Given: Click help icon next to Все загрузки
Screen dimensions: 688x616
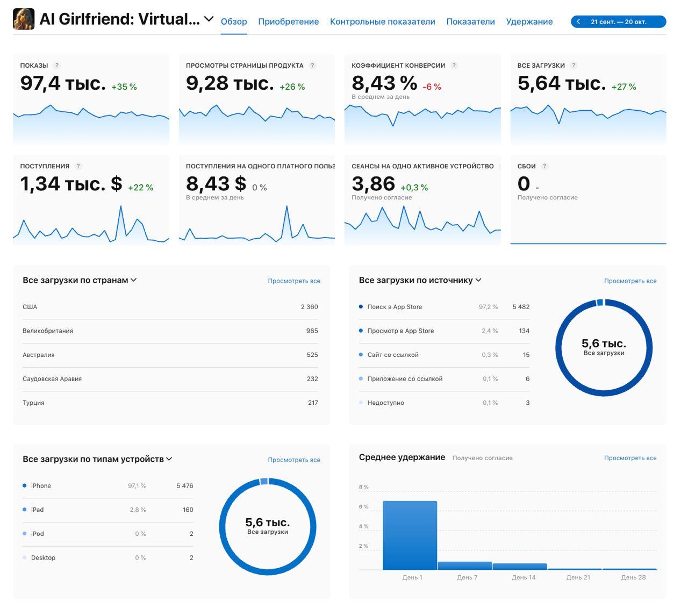Looking at the screenshot, I should click(x=574, y=66).
